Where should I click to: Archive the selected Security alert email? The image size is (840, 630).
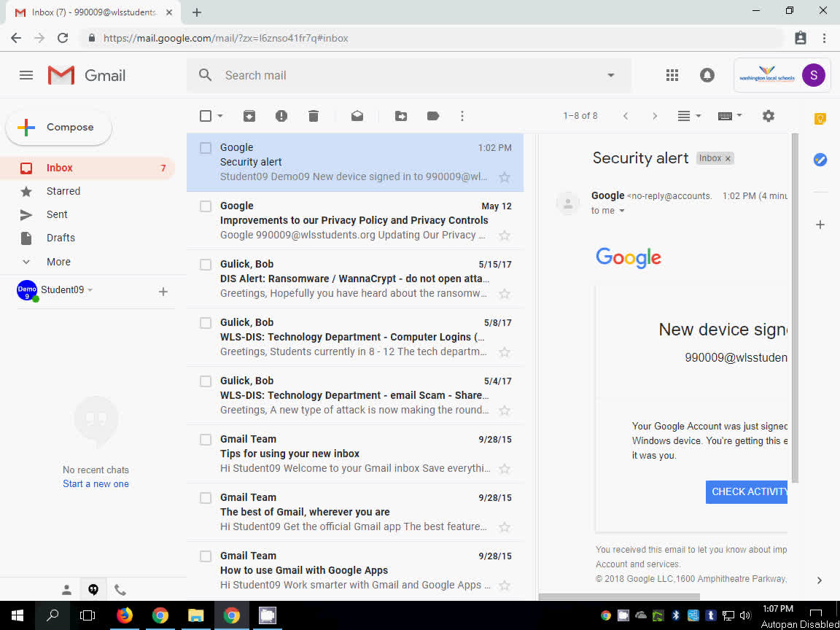[249, 115]
